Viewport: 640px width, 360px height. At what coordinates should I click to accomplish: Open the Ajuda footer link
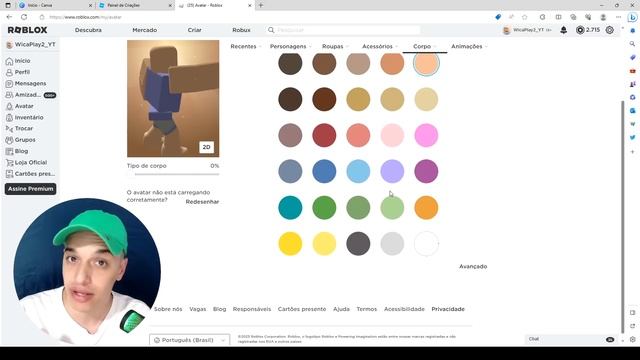pos(341,309)
